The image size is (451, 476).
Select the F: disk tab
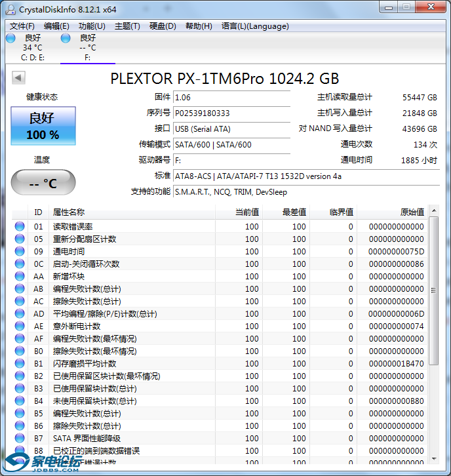[87, 47]
